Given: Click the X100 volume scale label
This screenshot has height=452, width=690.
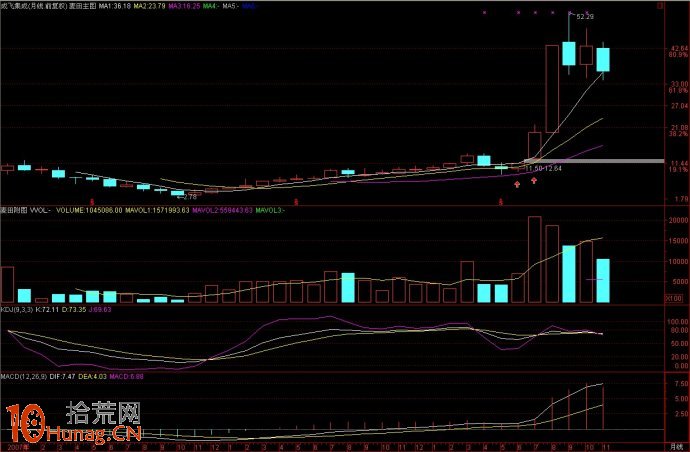Looking at the screenshot, I should point(674,297).
